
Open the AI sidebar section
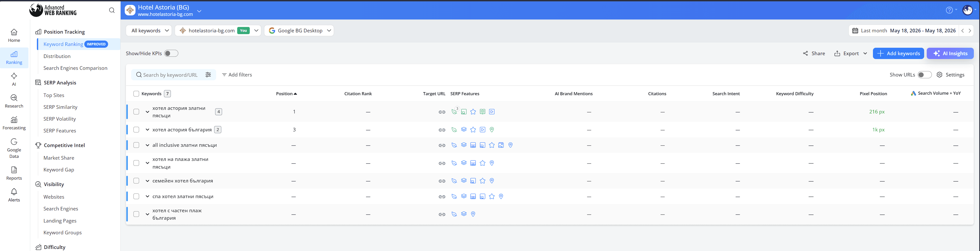click(14, 79)
